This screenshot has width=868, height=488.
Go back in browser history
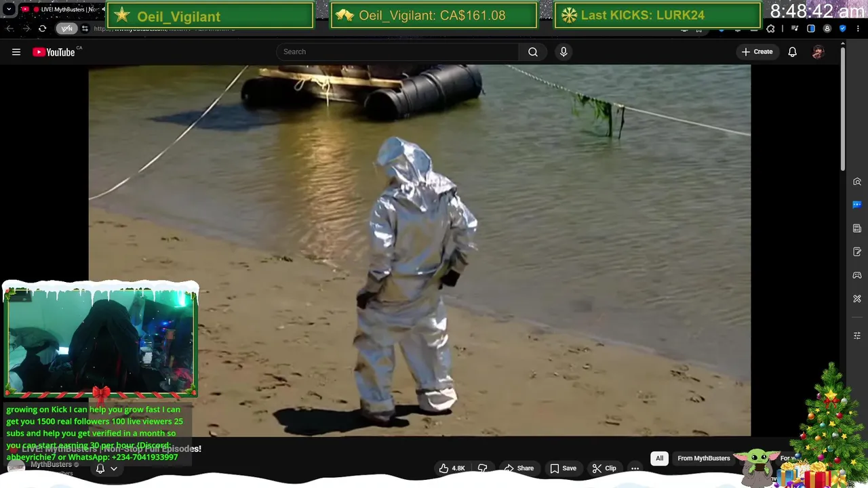click(x=10, y=28)
